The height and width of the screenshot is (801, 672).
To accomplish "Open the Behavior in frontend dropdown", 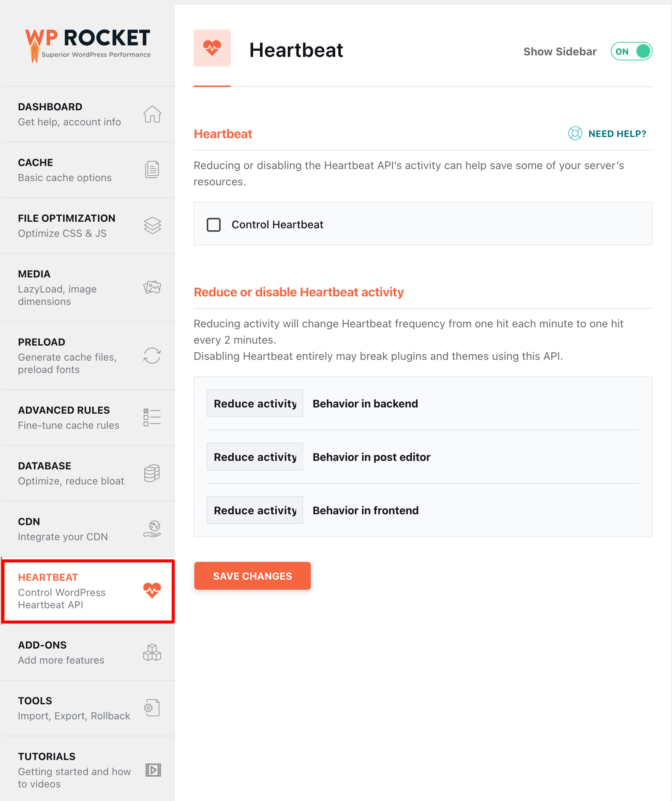I will point(255,510).
